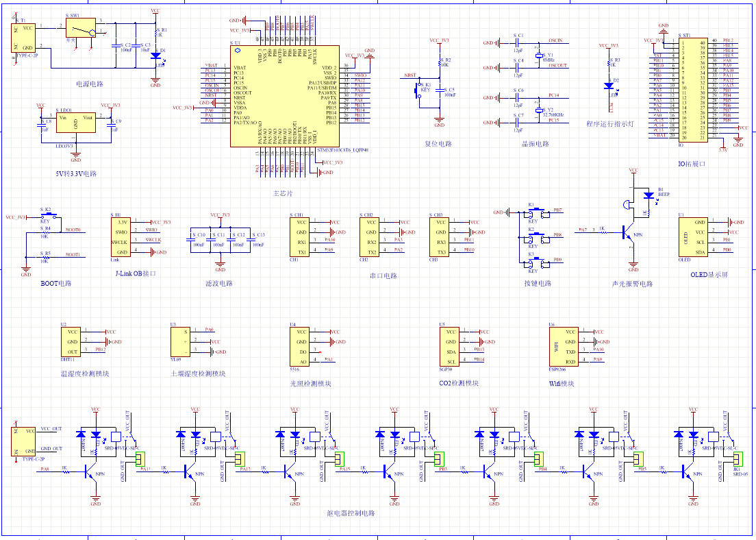Select the NPN transistor driven by PA8
756x540 pixels.
(x=90, y=472)
